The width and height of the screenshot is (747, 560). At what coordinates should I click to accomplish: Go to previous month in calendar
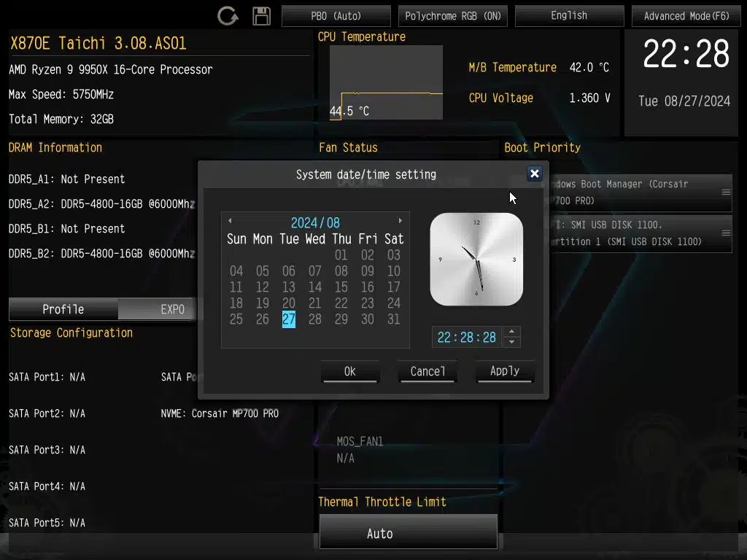(x=230, y=221)
